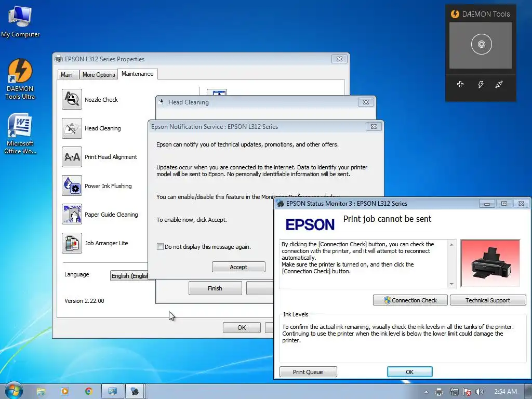Click the Job Arranger Lite label
The height and width of the screenshot is (399, 532).
106,243
